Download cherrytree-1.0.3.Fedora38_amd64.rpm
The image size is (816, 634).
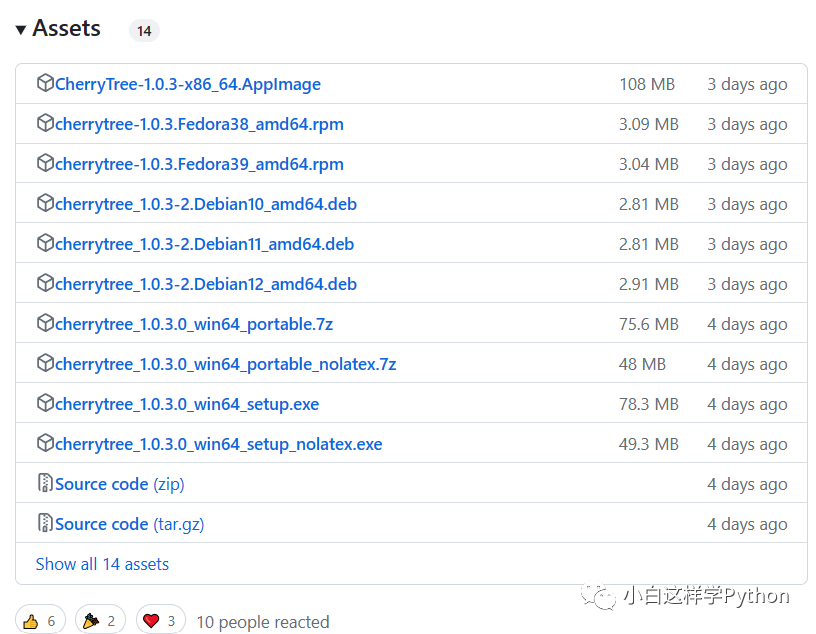point(199,124)
